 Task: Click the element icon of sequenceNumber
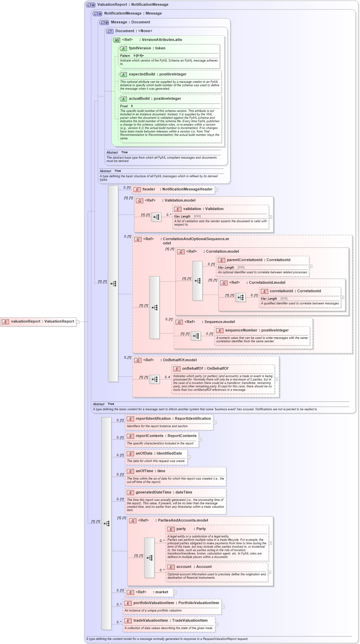(x=220, y=330)
